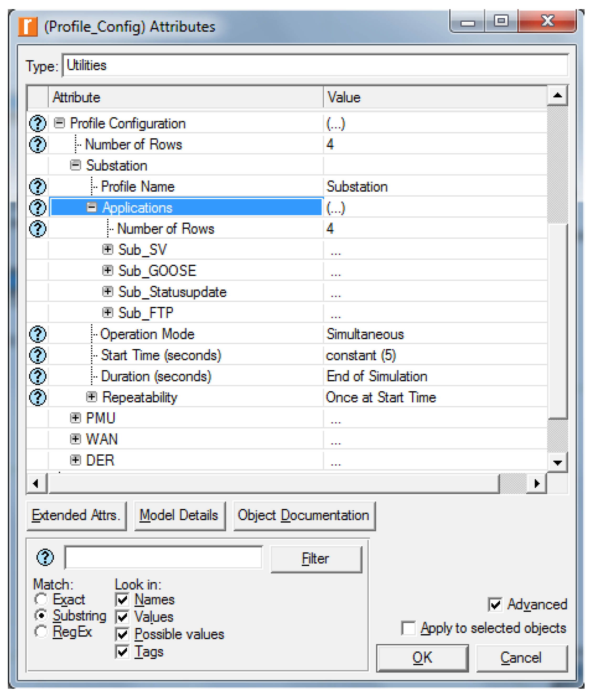The height and width of the screenshot is (700, 594).
Task: Click help icon beside Applications row
Action: [38, 208]
